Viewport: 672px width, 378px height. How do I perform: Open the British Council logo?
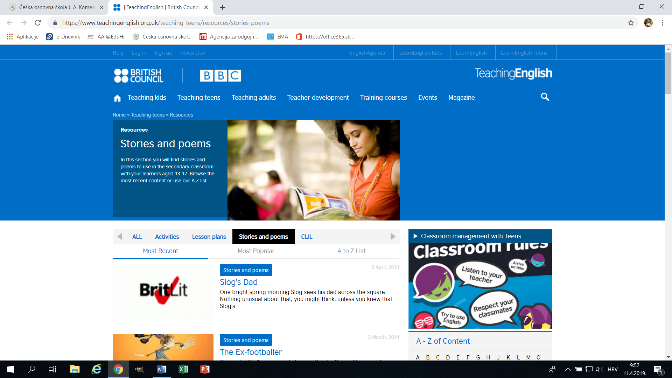point(138,75)
